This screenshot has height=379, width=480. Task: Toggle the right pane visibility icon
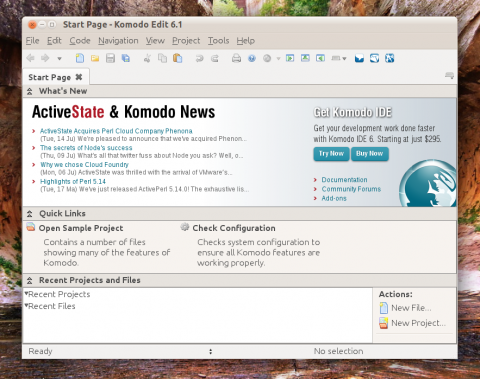tap(321, 58)
